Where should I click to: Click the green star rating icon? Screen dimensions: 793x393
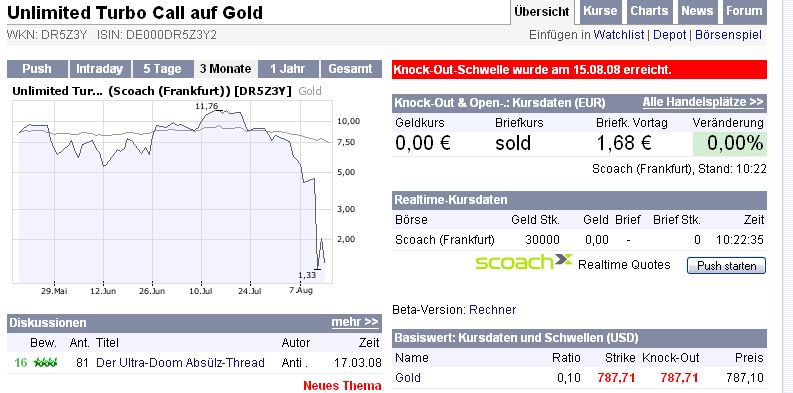pos(45,363)
